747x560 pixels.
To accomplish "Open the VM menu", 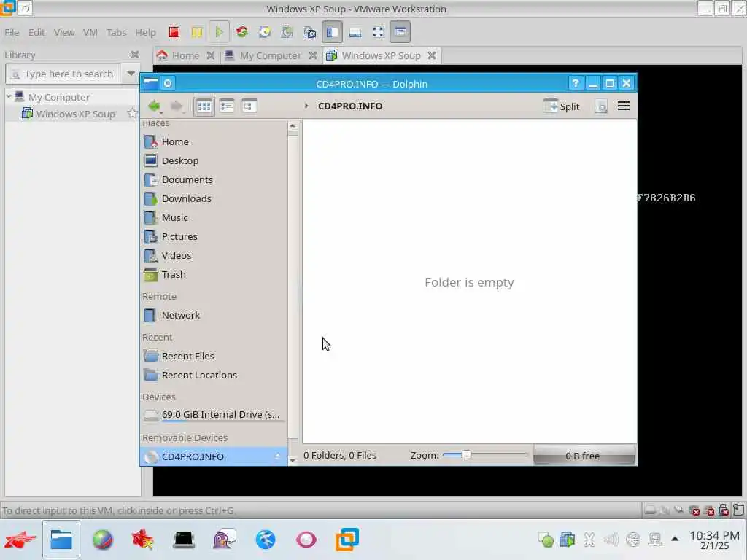I will click(90, 32).
